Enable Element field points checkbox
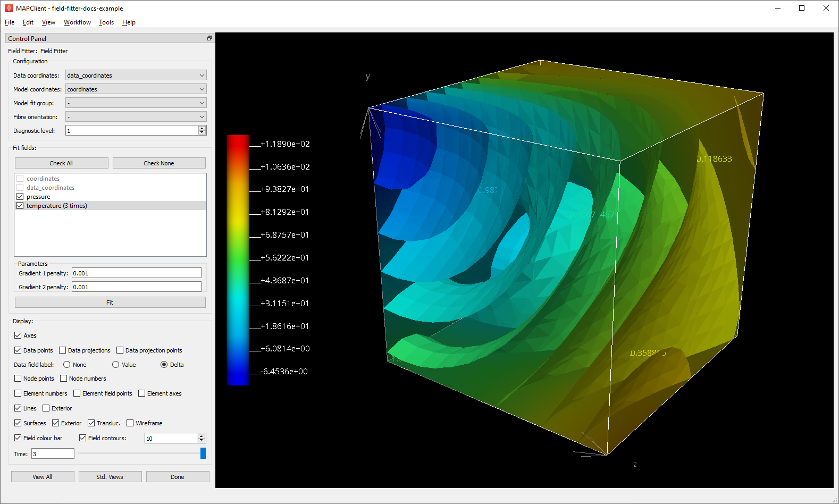 pos(77,393)
